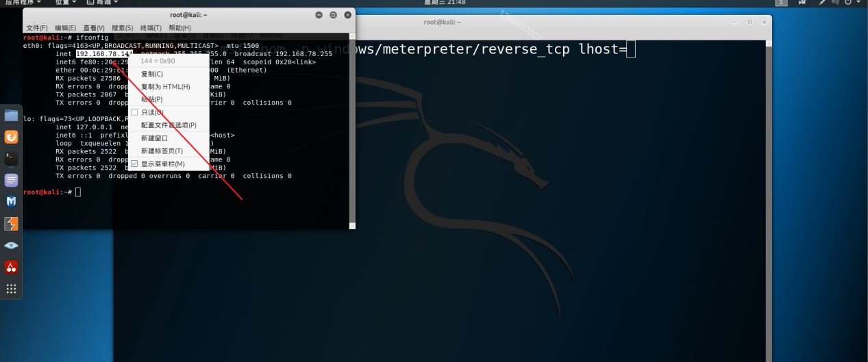The height and width of the screenshot is (362, 868).
Task: Click the front terminal vertical scrollbar track
Action: coord(352,130)
